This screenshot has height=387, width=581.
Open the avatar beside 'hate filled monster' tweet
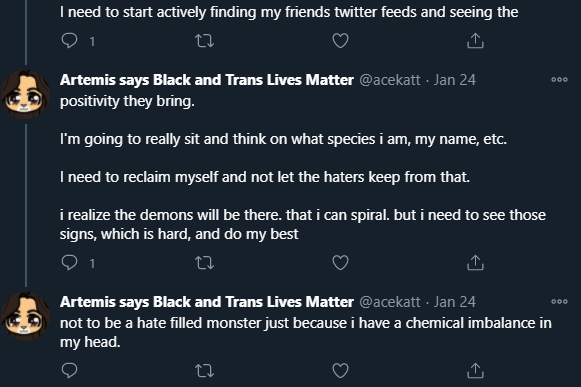[26, 316]
